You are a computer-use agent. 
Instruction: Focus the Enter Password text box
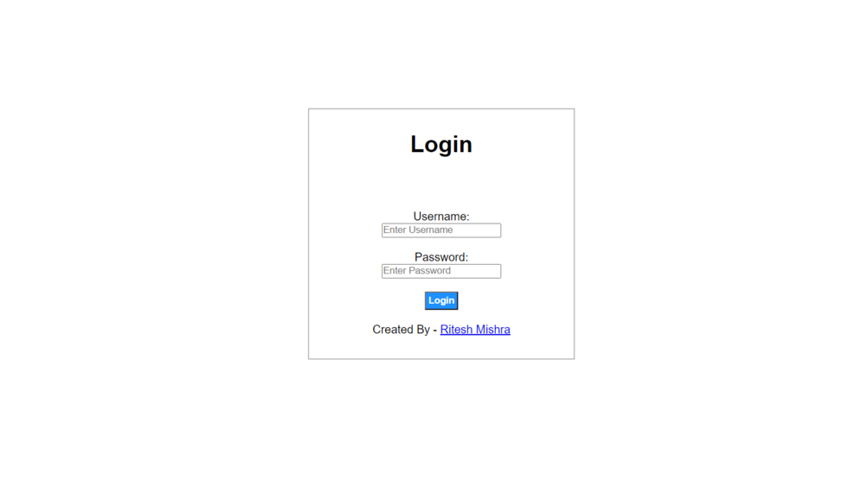[x=441, y=271]
